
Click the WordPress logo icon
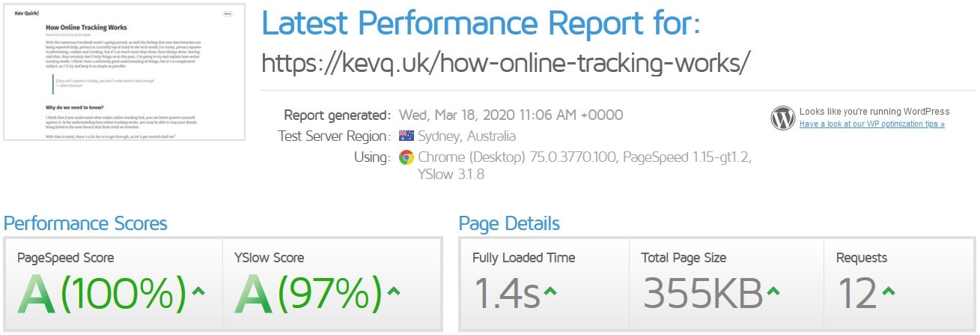[782, 118]
